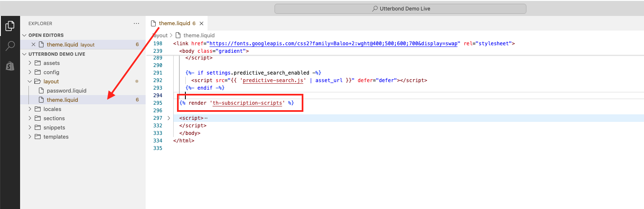
Task: Click the assets folder icon
Action: click(38, 63)
